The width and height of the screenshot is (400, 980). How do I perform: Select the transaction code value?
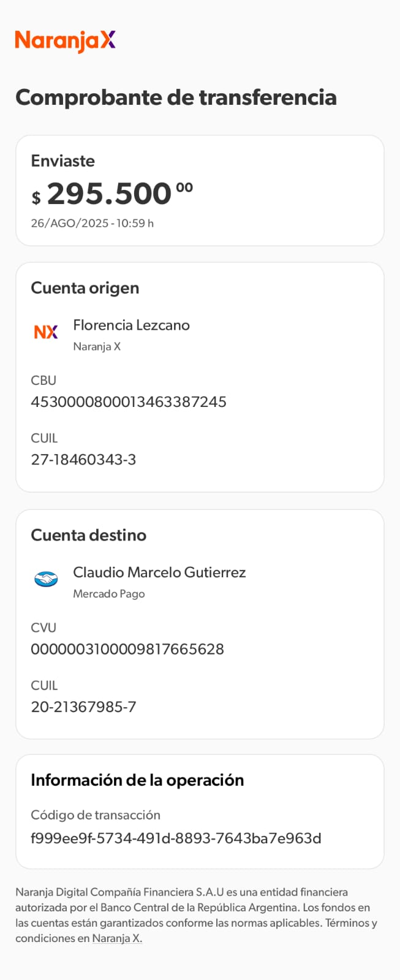coord(176,838)
